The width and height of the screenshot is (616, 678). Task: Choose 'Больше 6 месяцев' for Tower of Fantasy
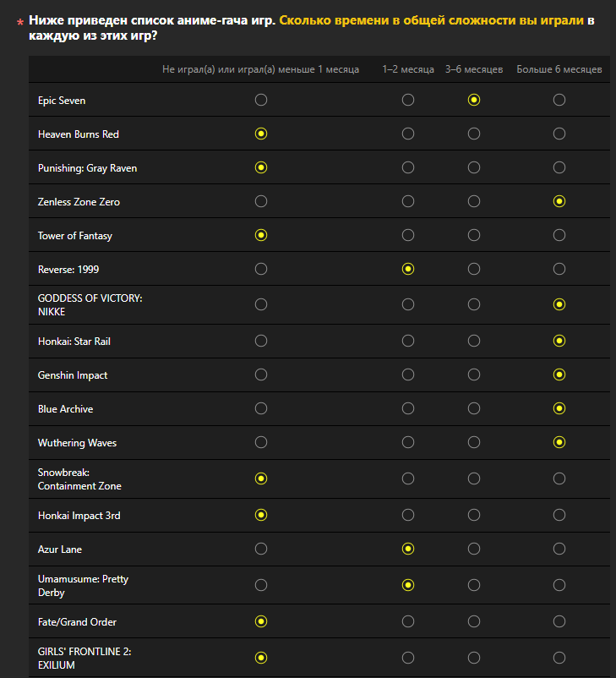coord(559,235)
